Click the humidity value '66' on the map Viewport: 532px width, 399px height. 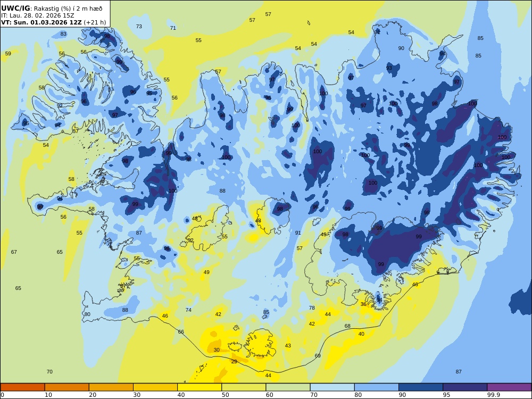coord(181,332)
